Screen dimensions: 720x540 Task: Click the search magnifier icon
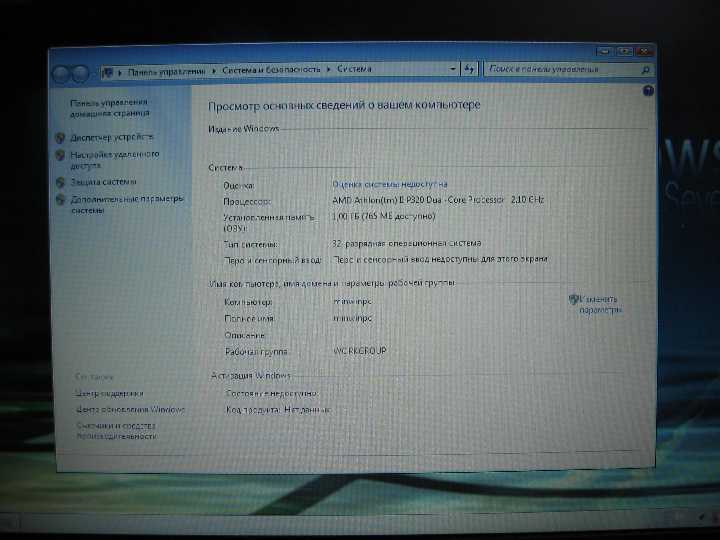645,70
